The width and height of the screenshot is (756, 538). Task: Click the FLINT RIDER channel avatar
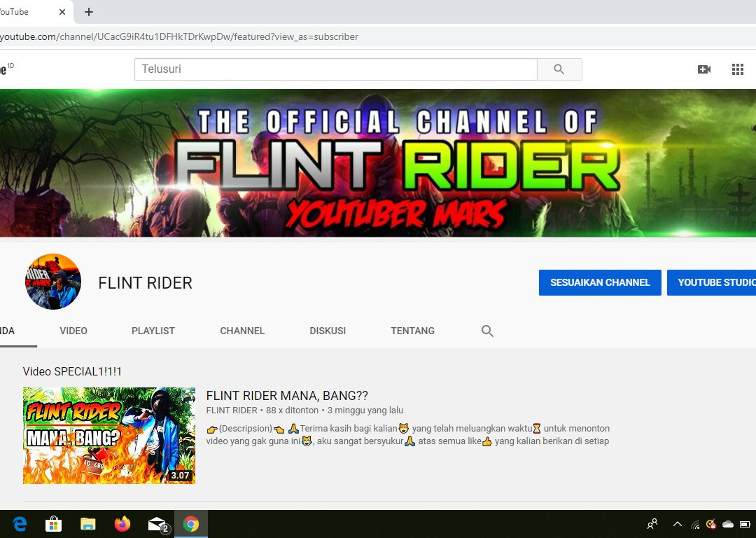53,282
